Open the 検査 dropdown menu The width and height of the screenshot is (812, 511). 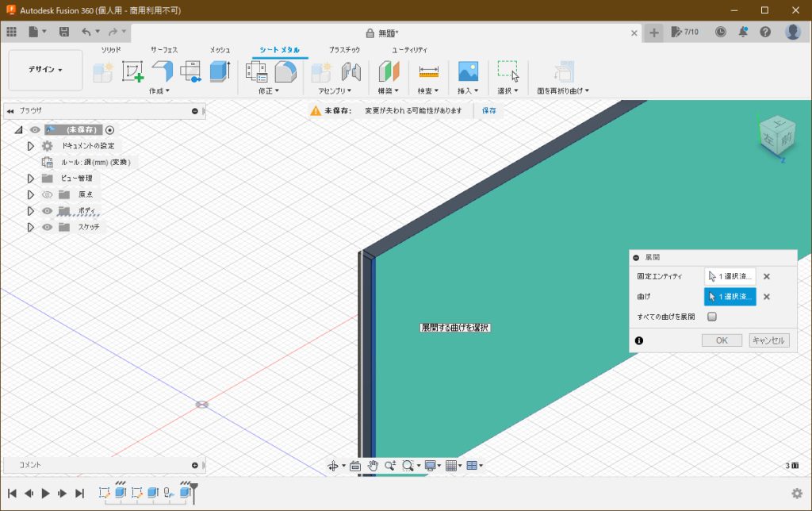(427, 91)
